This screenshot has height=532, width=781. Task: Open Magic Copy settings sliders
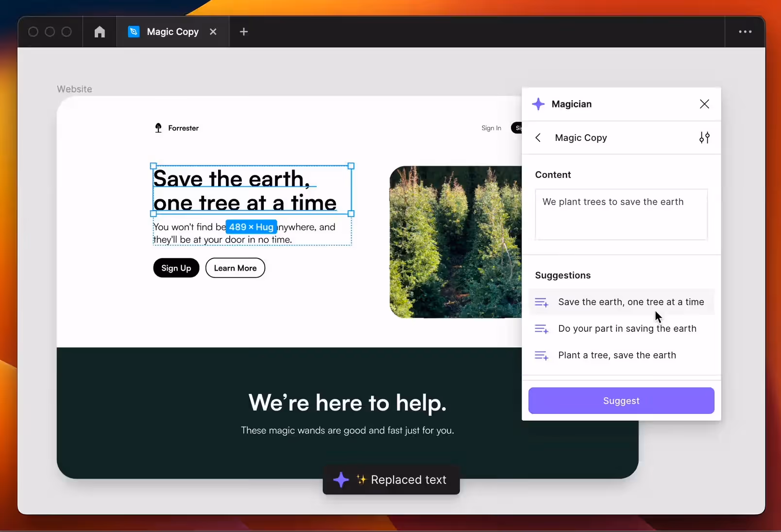tap(704, 138)
